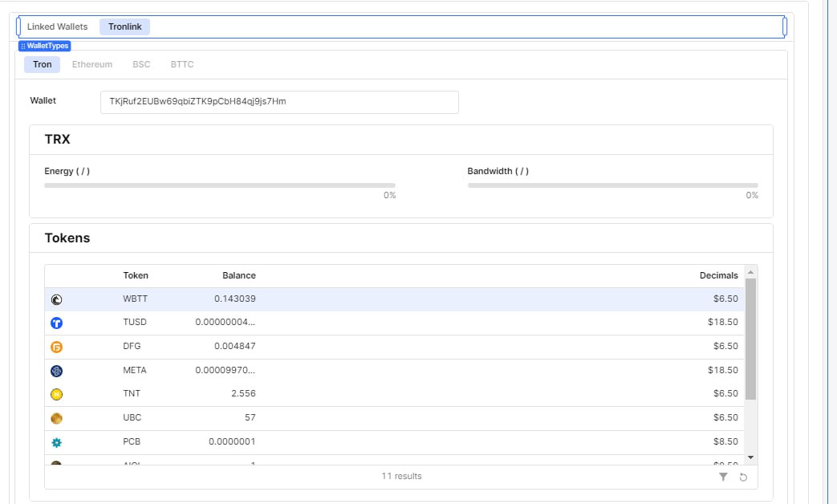
Task: Select the TNT token name
Action: pos(132,394)
